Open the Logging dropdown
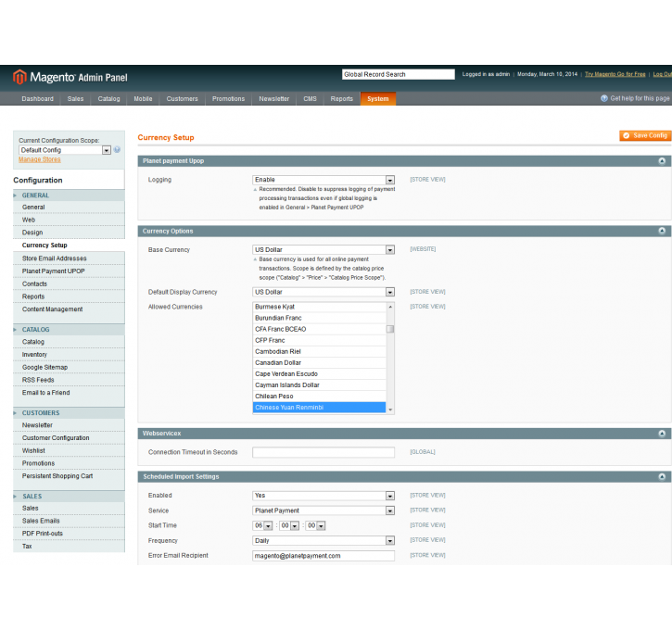 tap(323, 180)
